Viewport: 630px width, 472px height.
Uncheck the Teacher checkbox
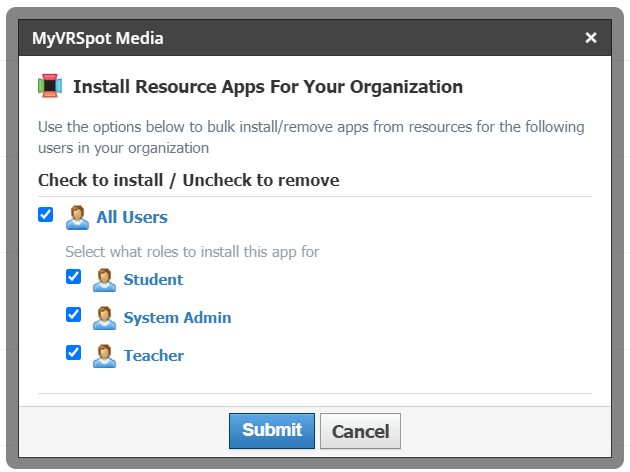coord(73,353)
